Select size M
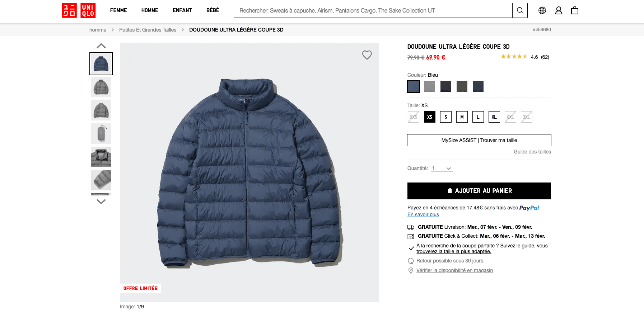The height and width of the screenshot is (327, 644). pos(462,117)
